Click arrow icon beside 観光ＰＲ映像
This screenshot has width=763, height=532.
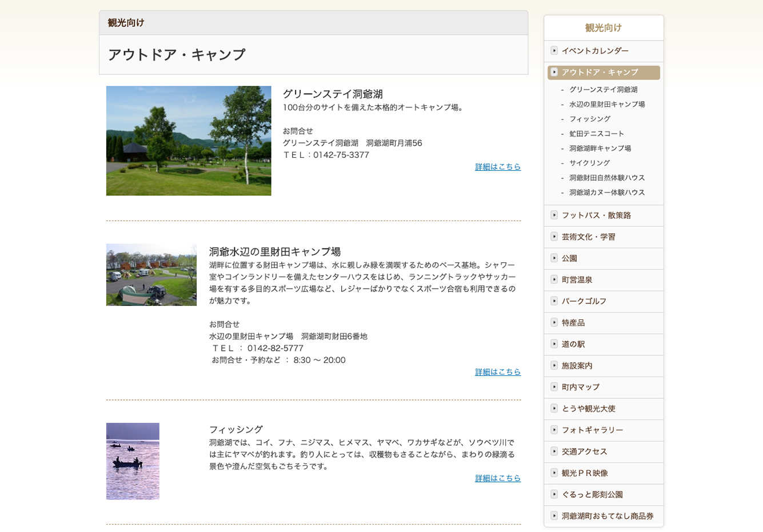click(x=554, y=473)
